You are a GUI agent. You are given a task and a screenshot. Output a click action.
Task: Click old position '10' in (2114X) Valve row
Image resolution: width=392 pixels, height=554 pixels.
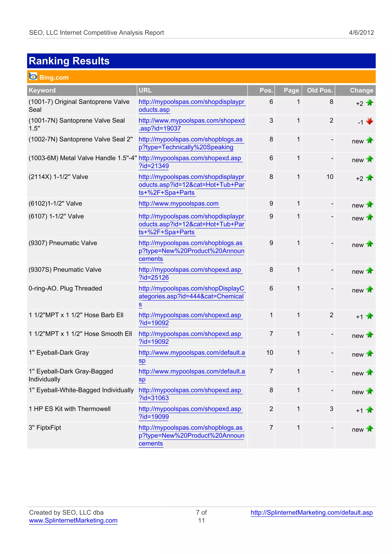(x=330, y=177)
